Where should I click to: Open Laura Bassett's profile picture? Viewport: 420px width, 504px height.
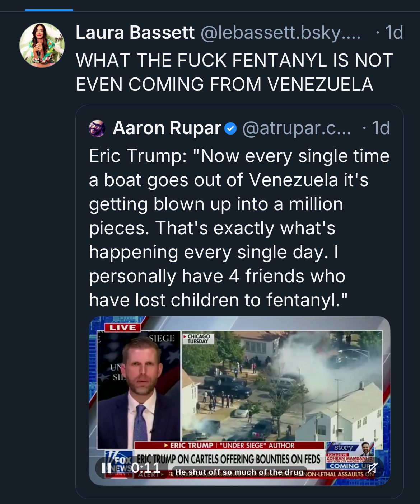(42, 45)
